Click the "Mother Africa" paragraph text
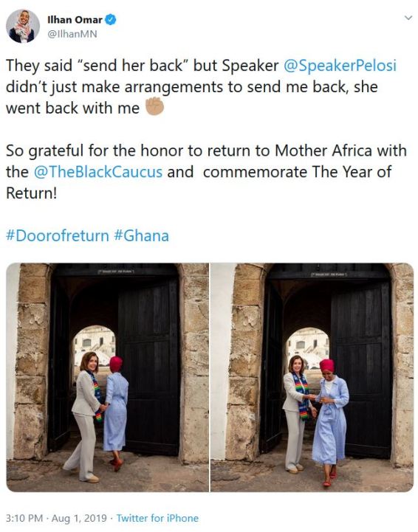Image resolution: width=418 pixels, height=532 pixels. [206, 172]
